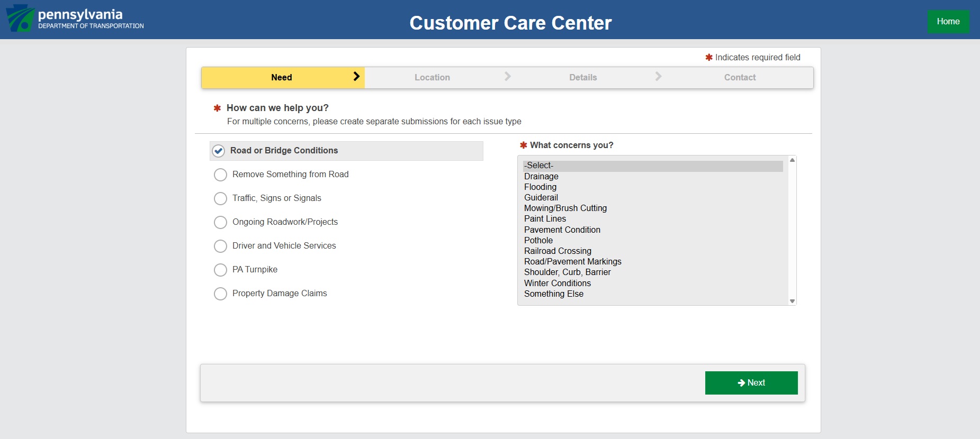This screenshot has height=439, width=980.
Task: Switch to the Location step tab
Action: 432,77
